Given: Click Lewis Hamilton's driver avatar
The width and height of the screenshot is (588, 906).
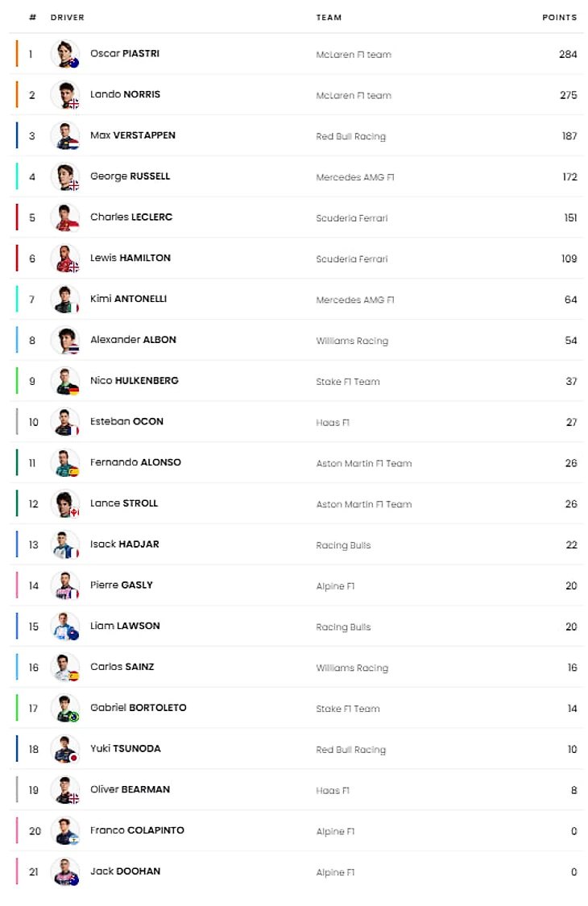Looking at the screenshot, I should point(64,259).
